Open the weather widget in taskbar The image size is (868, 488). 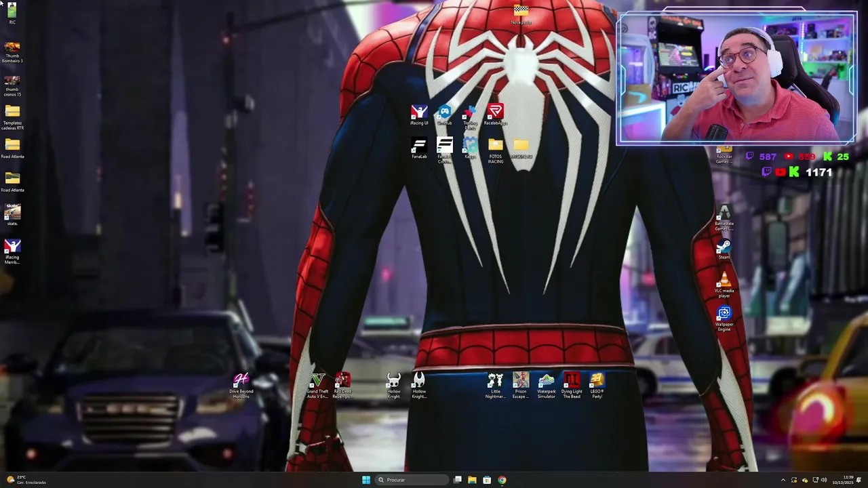click(x=26, y=480)
